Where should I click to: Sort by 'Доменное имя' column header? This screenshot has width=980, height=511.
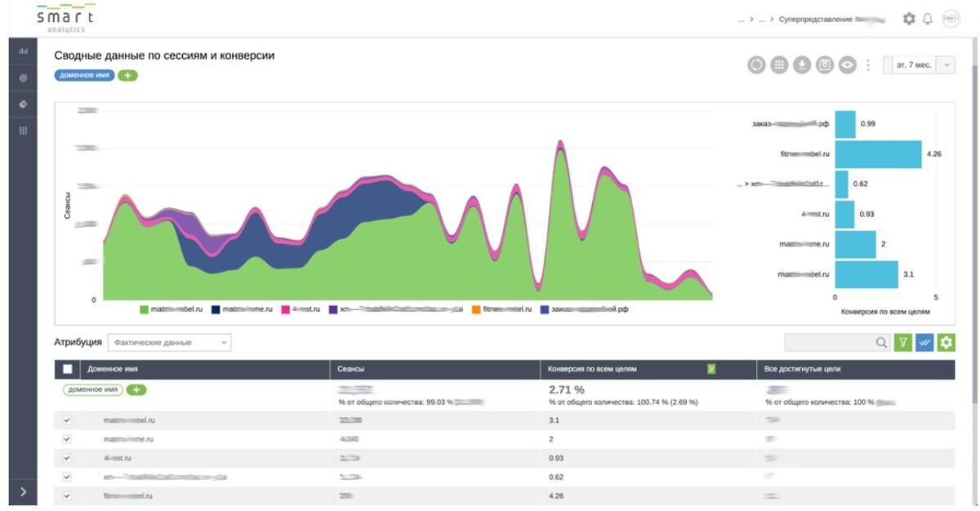click(x=113, y=370)
